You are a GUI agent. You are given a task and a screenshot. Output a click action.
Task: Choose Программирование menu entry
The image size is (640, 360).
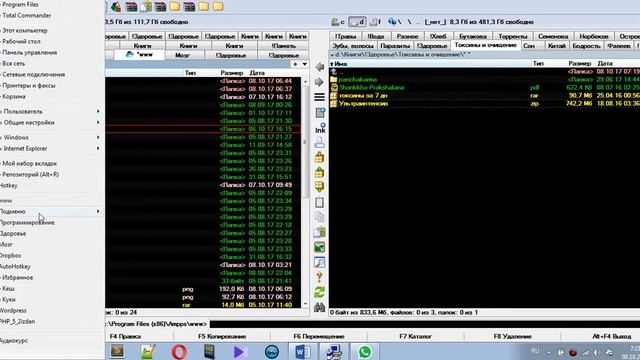(x=27, y=223)
